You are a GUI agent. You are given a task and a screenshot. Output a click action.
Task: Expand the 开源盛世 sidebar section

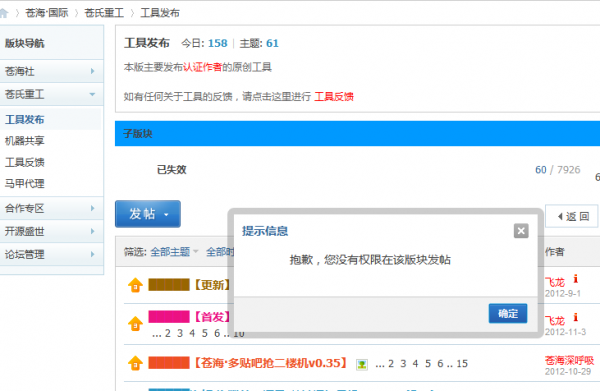click(52, 231)
